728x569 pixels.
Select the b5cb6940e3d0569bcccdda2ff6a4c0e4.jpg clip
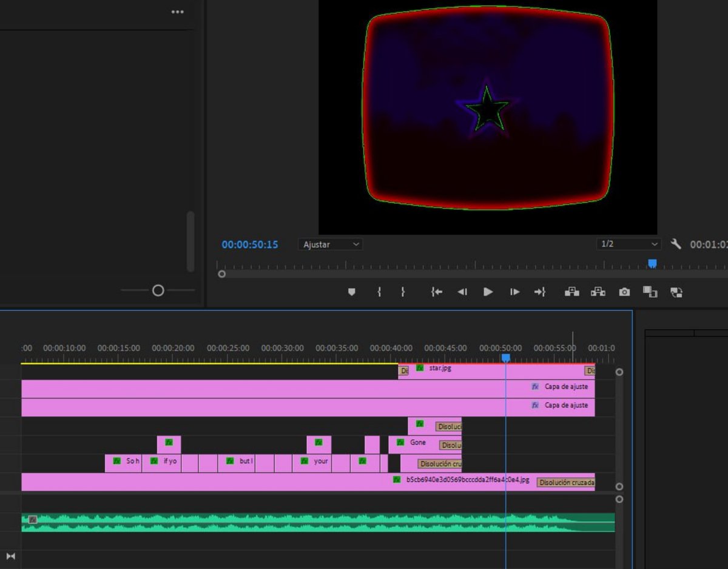(x=308, y=482)
